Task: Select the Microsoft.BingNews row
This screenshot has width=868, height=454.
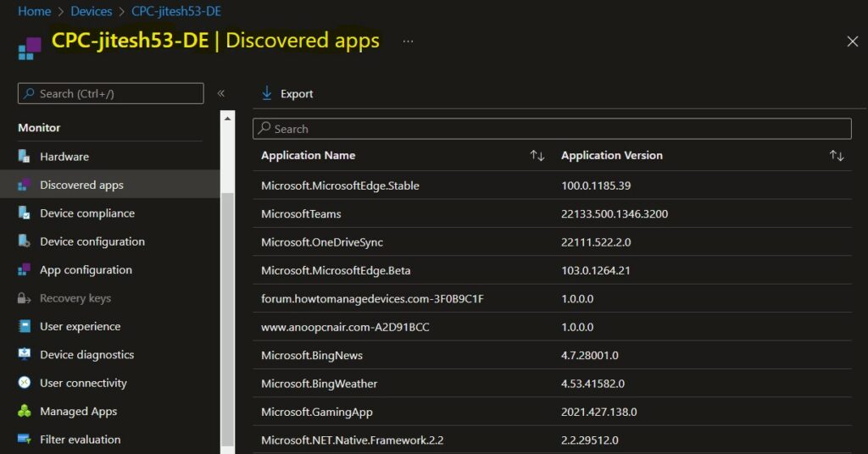Action: [x=552, y=355]
